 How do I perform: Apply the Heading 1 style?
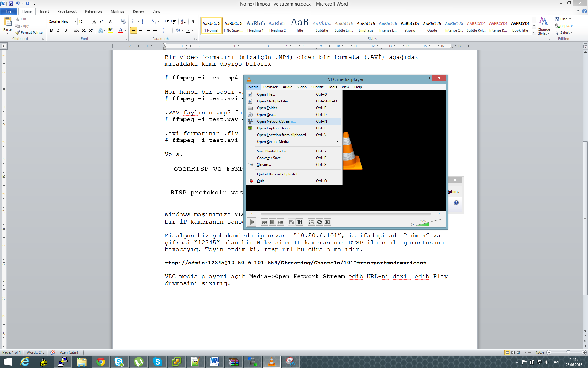click(255, 26)
